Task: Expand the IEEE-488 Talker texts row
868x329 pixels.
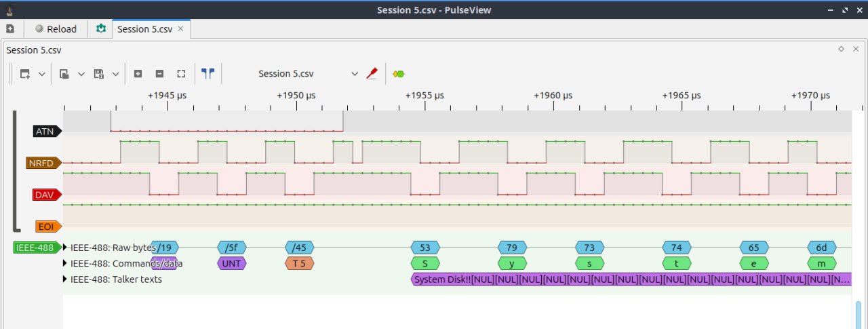Action: [x=66, y=279]
